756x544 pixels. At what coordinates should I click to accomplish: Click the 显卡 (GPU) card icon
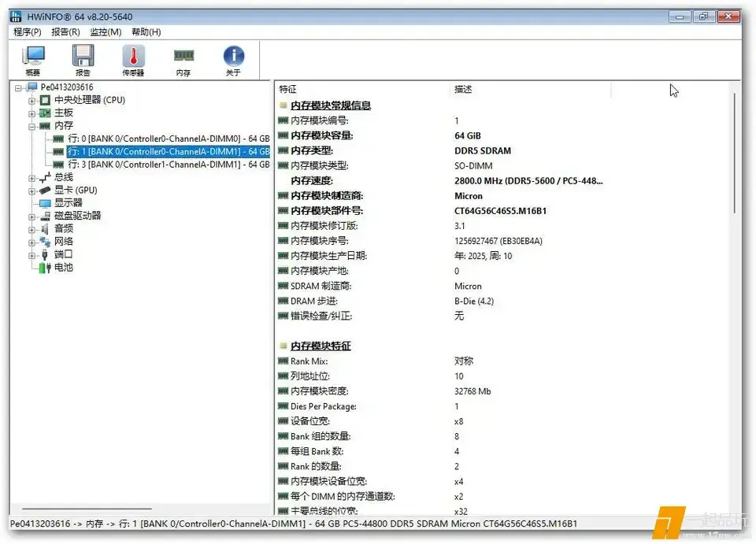45,191
